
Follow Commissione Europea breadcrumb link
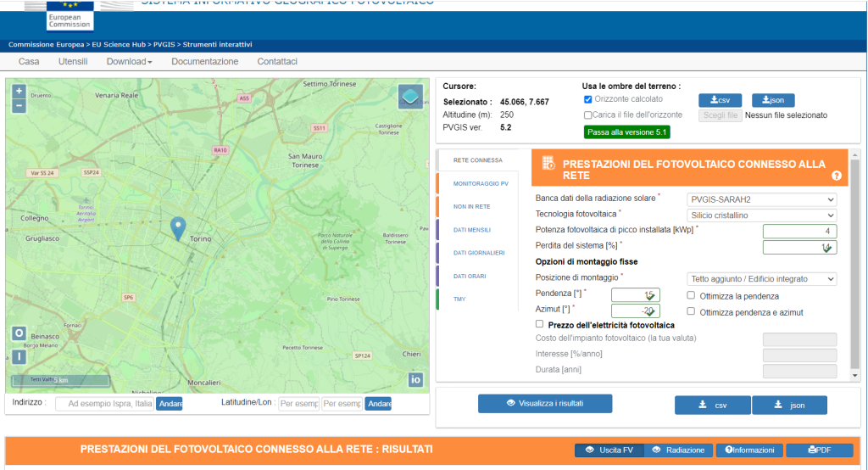coord(46,44)
